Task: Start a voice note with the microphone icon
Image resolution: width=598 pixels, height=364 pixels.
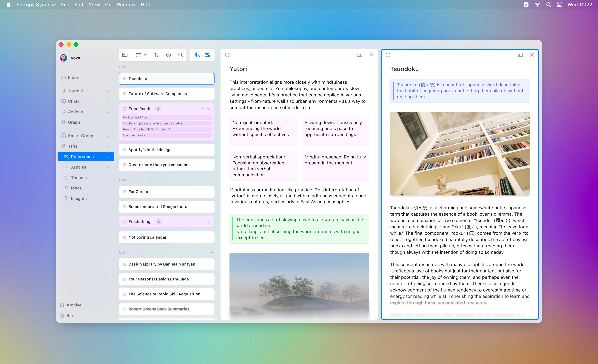Action: (197, 55)
